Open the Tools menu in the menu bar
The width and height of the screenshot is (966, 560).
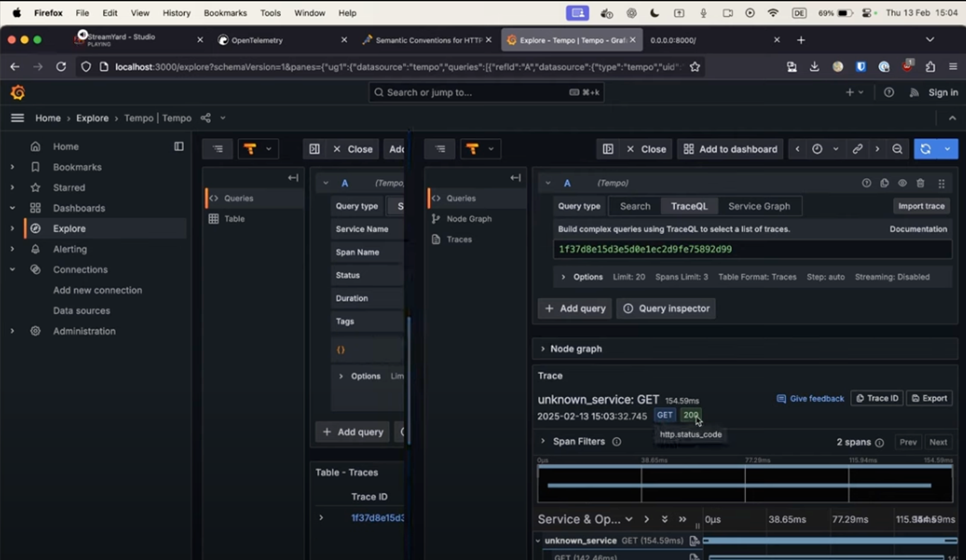(x=270, y=13)
